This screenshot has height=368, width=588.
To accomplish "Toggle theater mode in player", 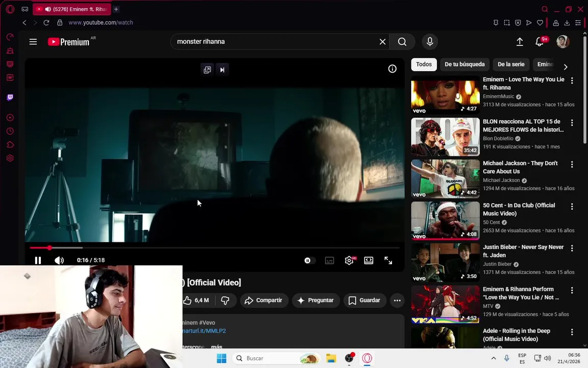I will [369, 260].
